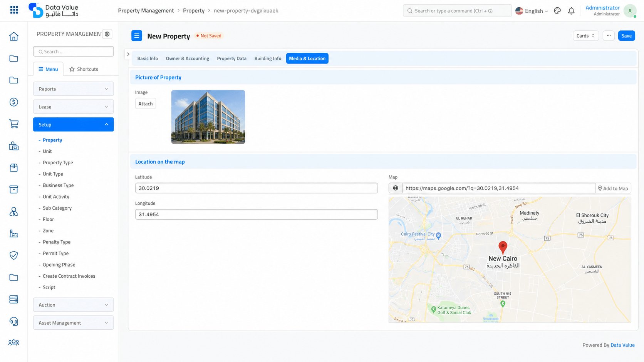This screenshot has height=362, width=644.
Task: Expand the Lease menu section
Action: (x=73, y=107)
